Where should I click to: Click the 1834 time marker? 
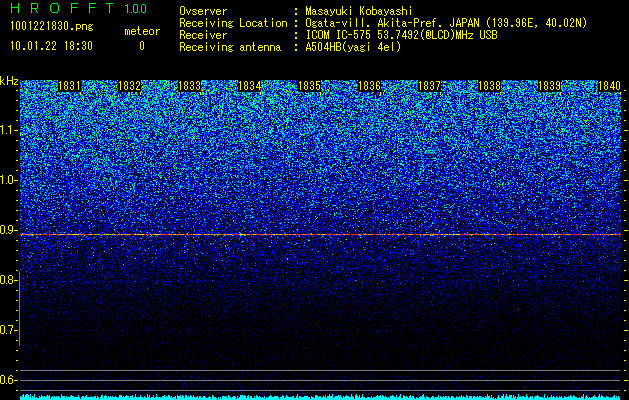point(250,86)
